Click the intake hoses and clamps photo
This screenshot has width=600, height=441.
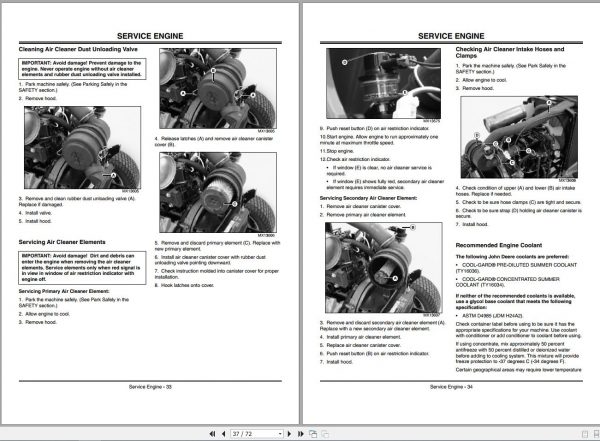point(519,137)
